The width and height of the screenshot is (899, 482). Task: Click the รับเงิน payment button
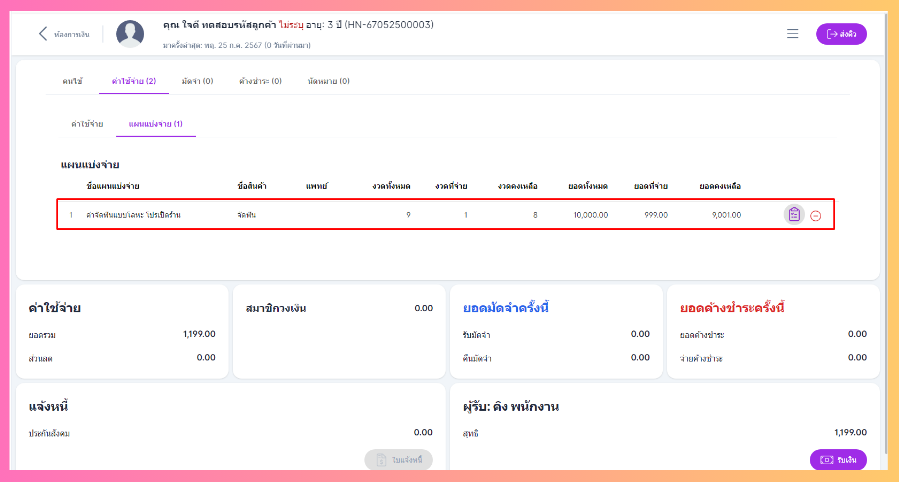838,460
